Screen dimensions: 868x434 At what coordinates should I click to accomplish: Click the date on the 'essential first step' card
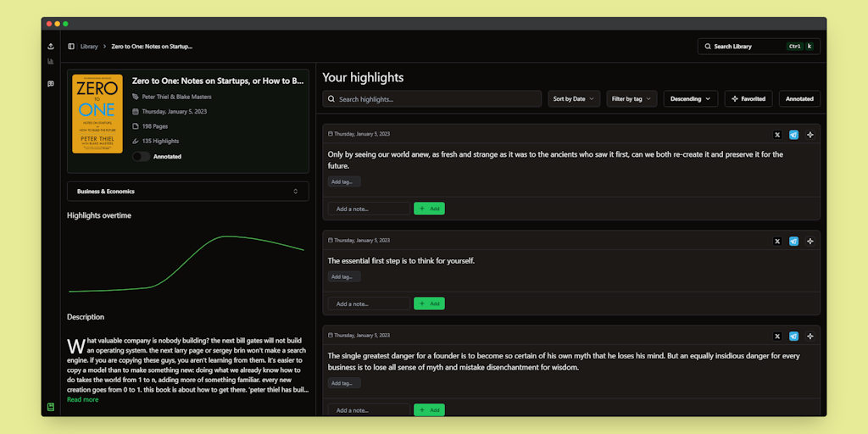[x=362, y=240]
